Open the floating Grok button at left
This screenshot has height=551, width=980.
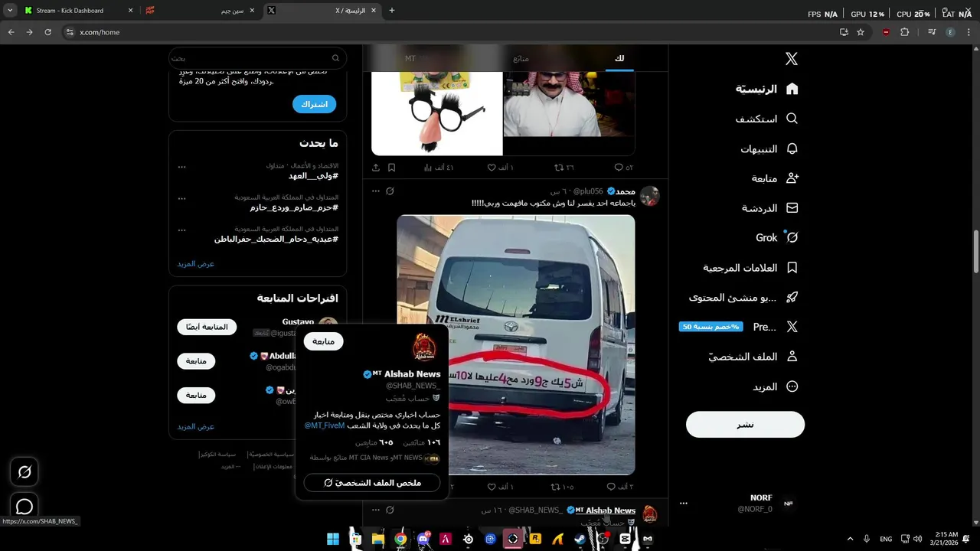[24, 472]
